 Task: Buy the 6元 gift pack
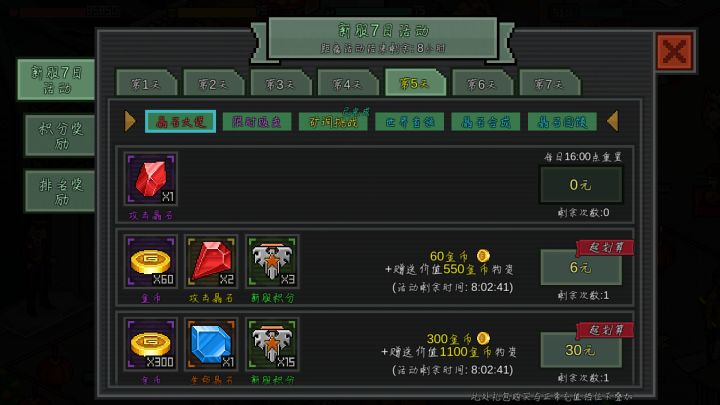point(581,267)
